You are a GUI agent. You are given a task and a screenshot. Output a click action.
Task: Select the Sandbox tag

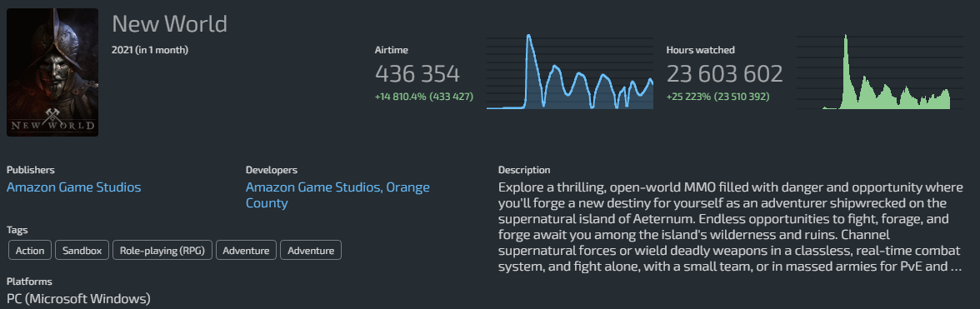tap(82, 251)
